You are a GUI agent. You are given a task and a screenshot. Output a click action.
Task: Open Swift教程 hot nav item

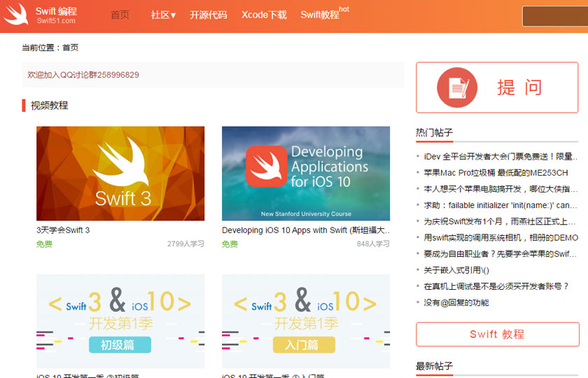click(324, 13)
